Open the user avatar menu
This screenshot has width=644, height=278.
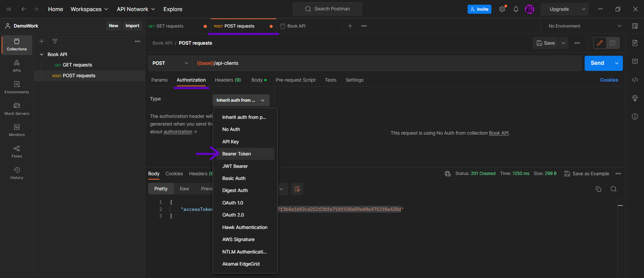(529, 9)
